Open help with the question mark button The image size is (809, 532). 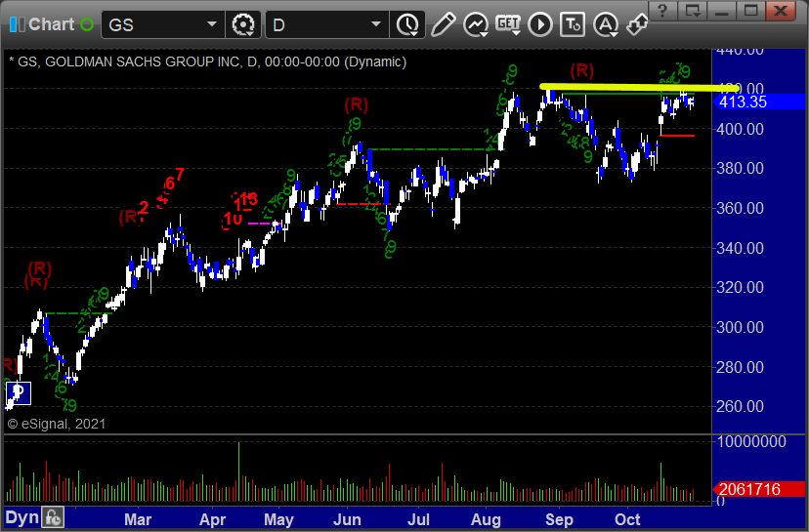(663, 11)
